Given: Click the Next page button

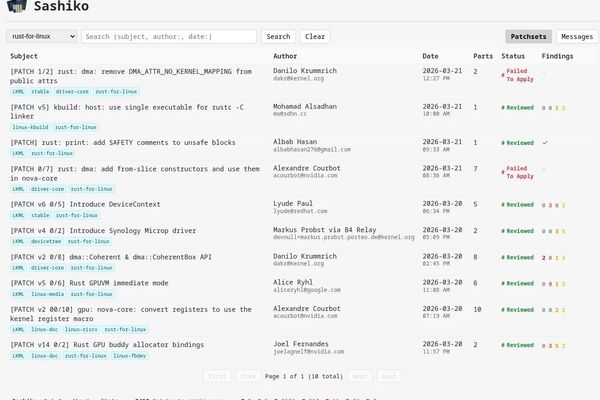Looking at the screenshot, I should [x=359, y=376].
